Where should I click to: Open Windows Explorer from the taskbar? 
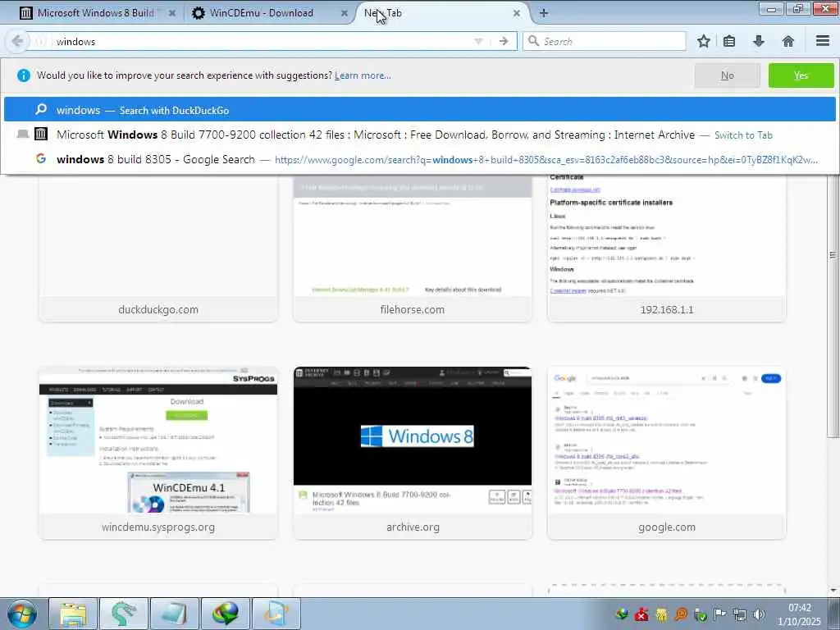(x=73, y=614)
